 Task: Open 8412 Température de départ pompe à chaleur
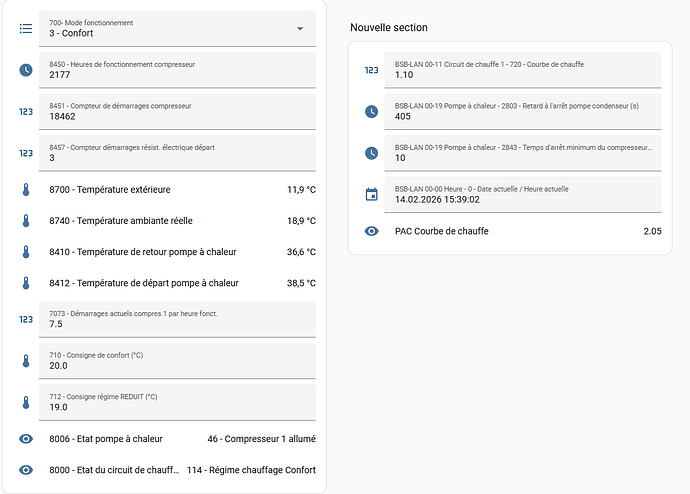tap(144, 283)
